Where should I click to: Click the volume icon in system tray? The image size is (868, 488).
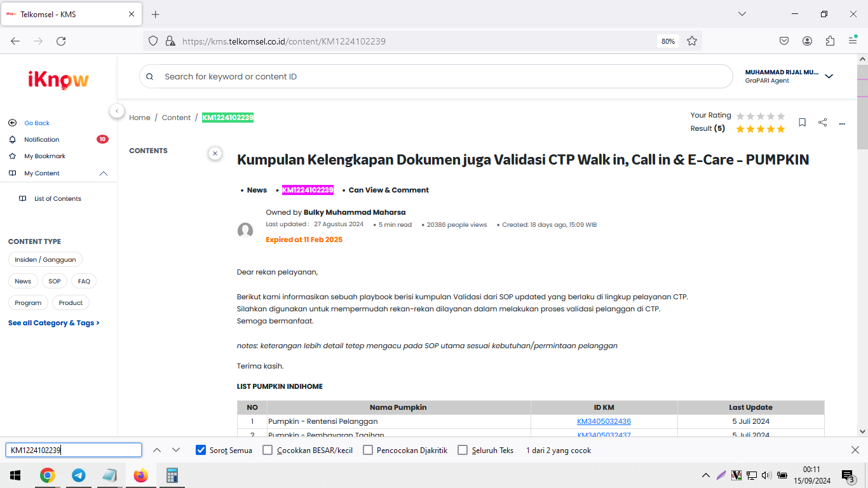point(766,475)
